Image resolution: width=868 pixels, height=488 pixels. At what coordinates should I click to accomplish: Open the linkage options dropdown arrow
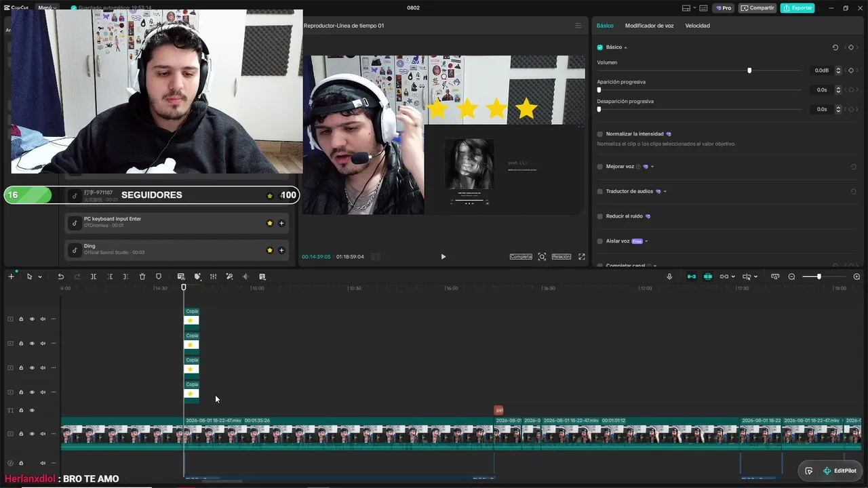(x=733, y=277)
